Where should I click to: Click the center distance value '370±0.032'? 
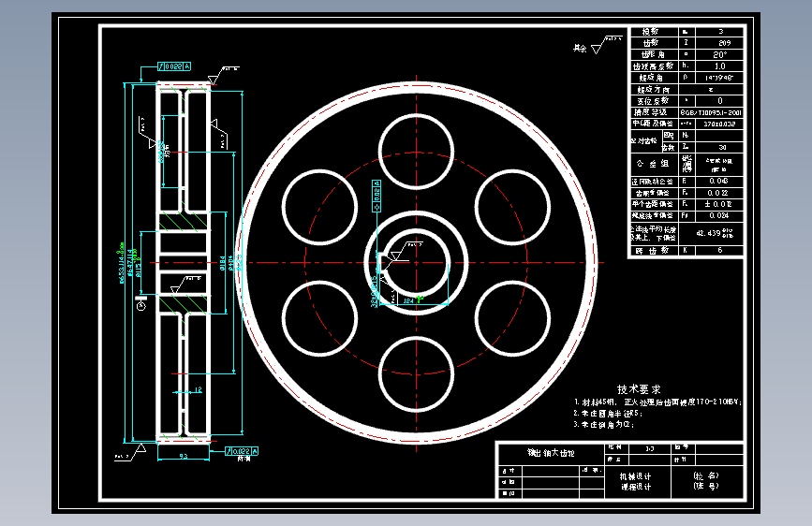[719, 124]
